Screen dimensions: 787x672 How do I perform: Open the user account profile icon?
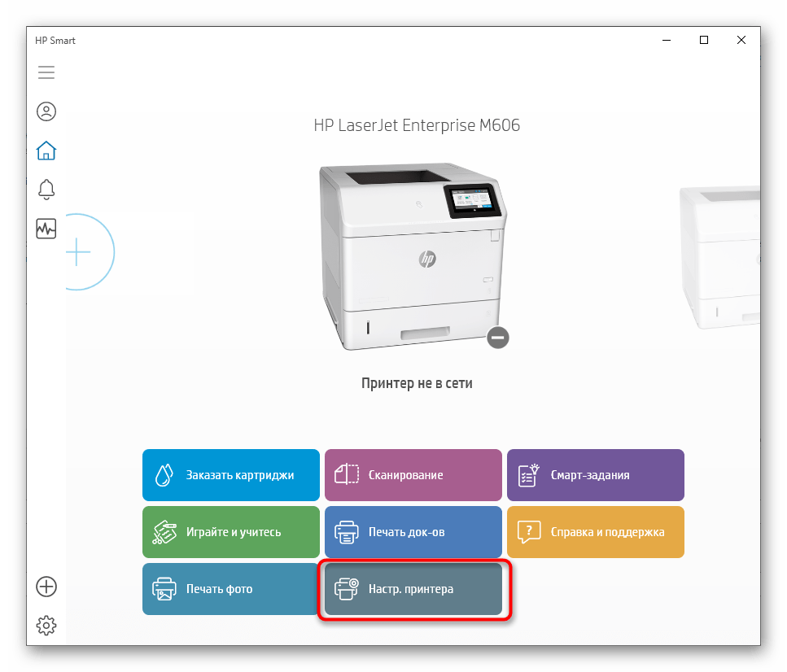pos(46,111)
